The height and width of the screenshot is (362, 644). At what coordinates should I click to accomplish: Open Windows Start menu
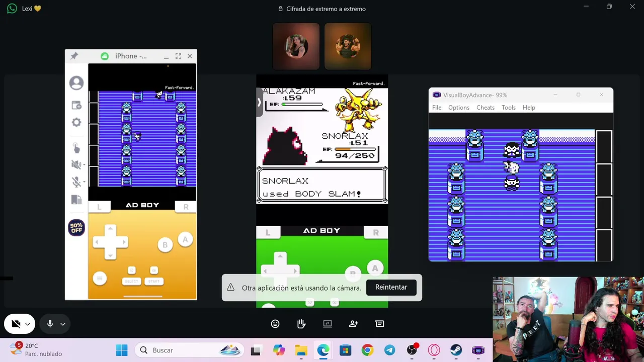click(x=122, y=350)
